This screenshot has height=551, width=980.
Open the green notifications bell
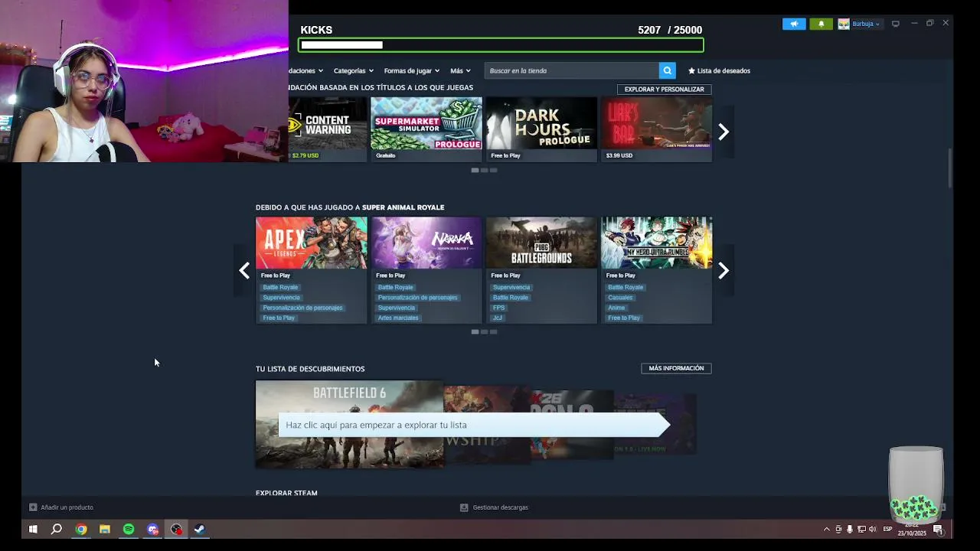click(822, 24)
